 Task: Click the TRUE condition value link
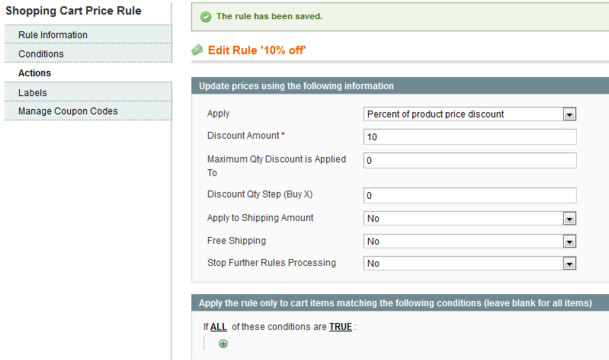click(x=340, y=327)
